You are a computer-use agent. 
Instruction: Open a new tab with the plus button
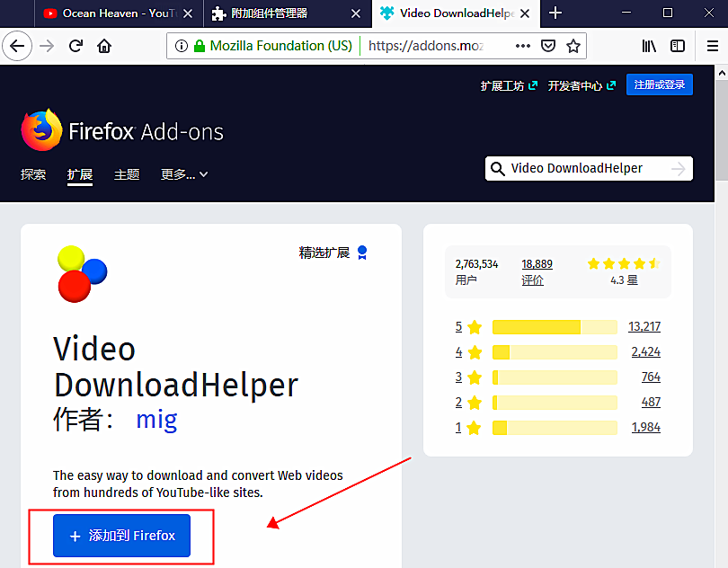(x=555, y=13)
